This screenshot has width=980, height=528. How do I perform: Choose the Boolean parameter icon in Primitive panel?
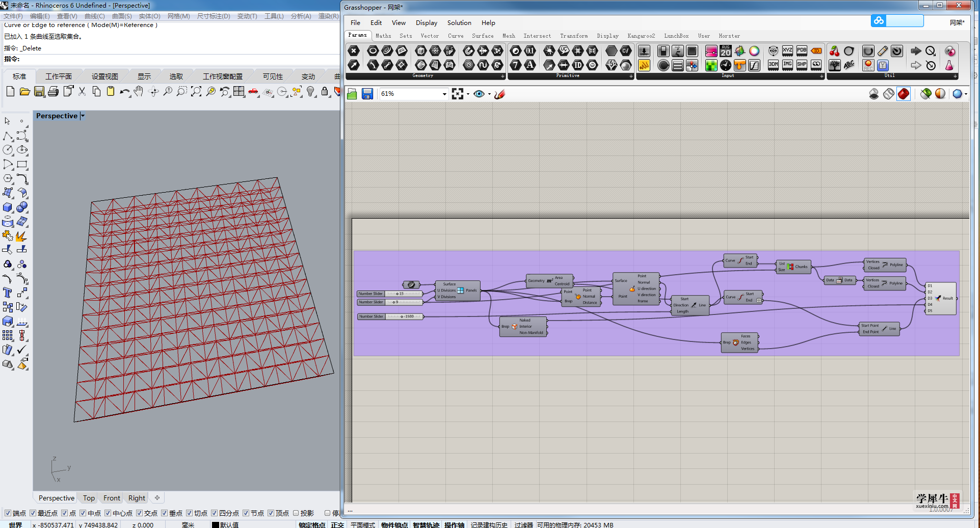click(516, 50)
